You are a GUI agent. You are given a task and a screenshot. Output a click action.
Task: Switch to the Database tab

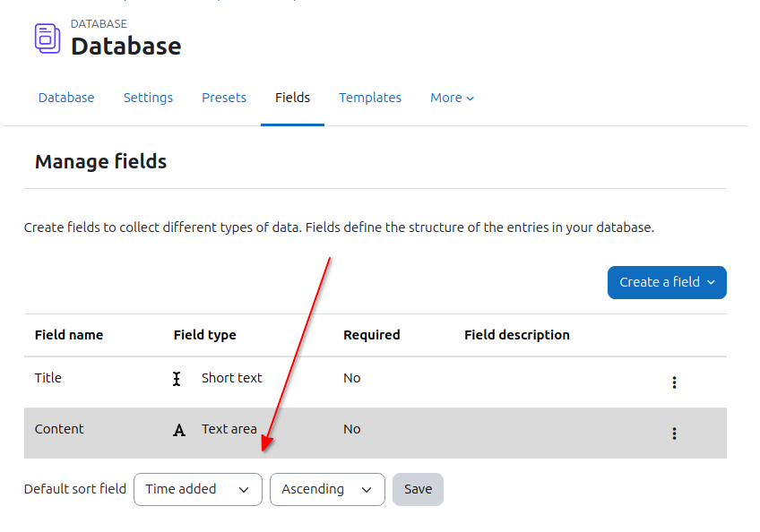pos(66,98)
